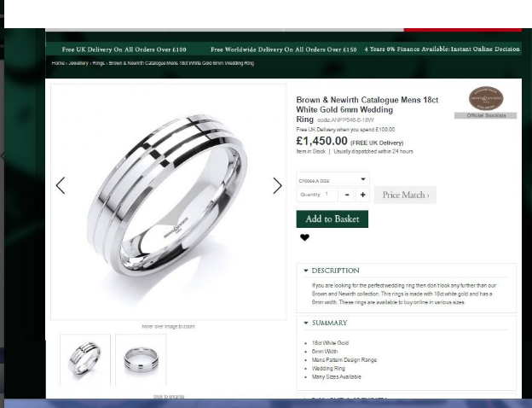Add ring to wishlist with heart icon
Image resolution: width=532 pixels, height=408 pixels.
(x=304, y=237)
